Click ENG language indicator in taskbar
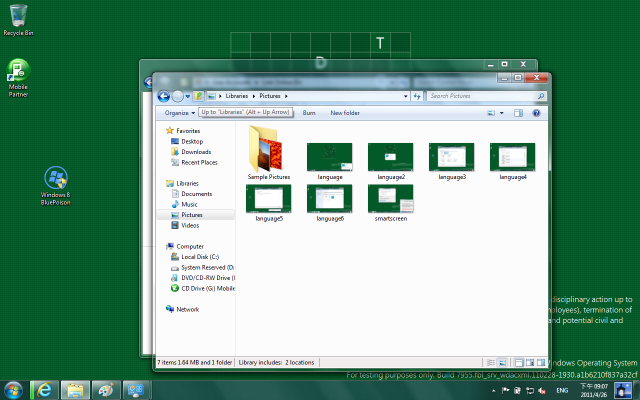The image size is (640, 400). click(x=562, y=391)
